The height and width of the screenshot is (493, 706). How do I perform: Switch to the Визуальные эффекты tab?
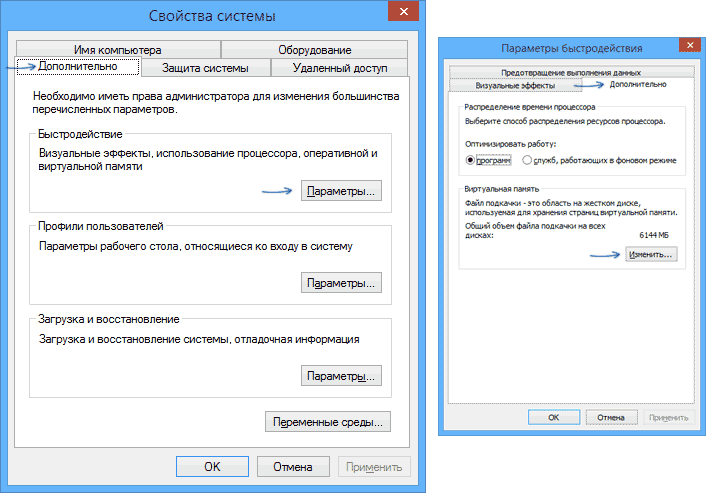click(504, 86)
